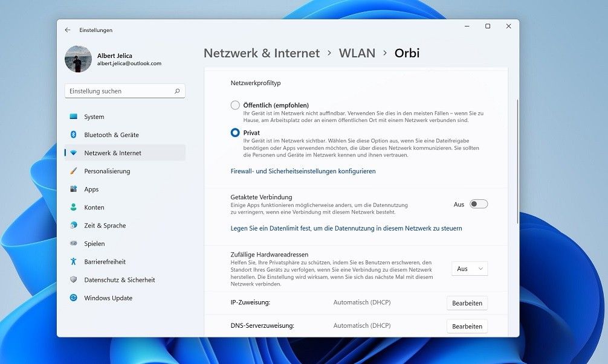The width and height of the screenshot is (608, 364).
Task: Click the System monitor icon in sidebar
Action: [73, 117]
